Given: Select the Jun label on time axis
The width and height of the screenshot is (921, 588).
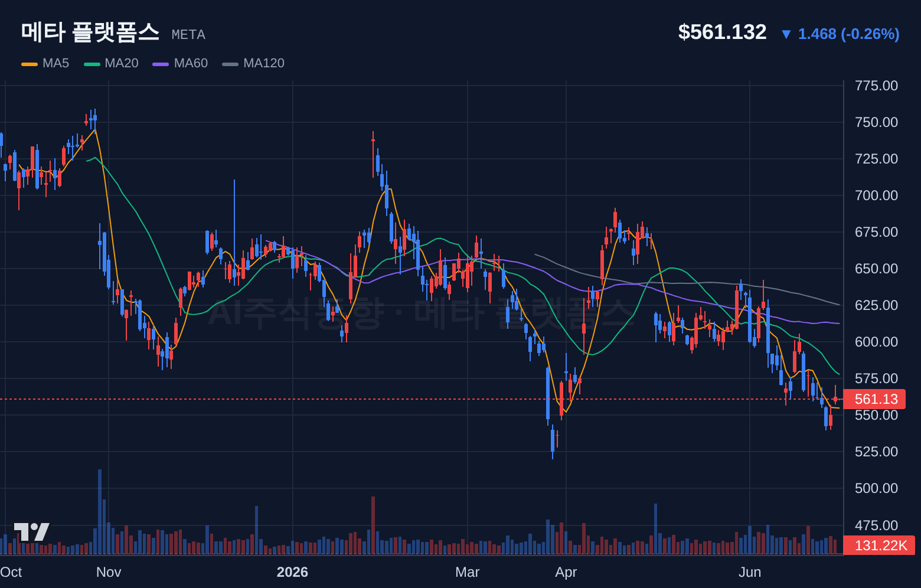Looking at the screenshot, I should tap(750, 572).
